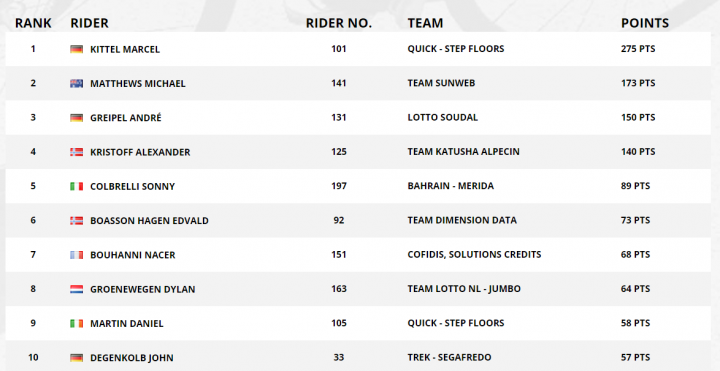Sort by the RANK column header
This screenshot has height=371, width=720.
point(33,23)
